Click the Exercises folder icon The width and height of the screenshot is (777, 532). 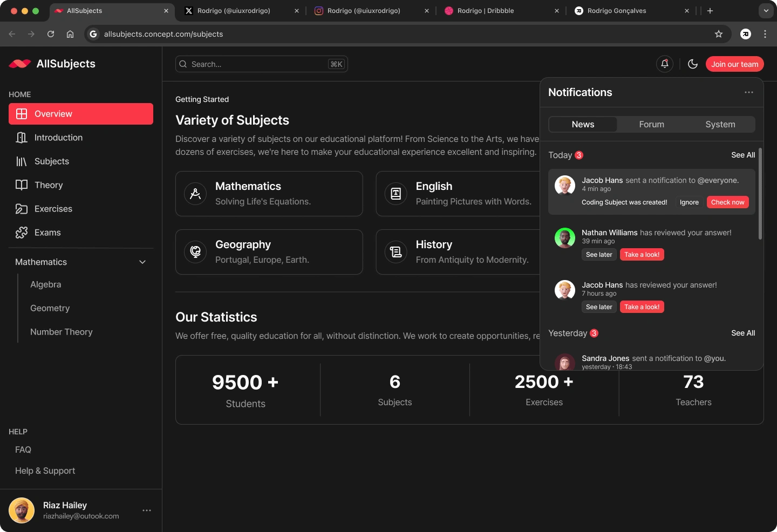point(22,209)
